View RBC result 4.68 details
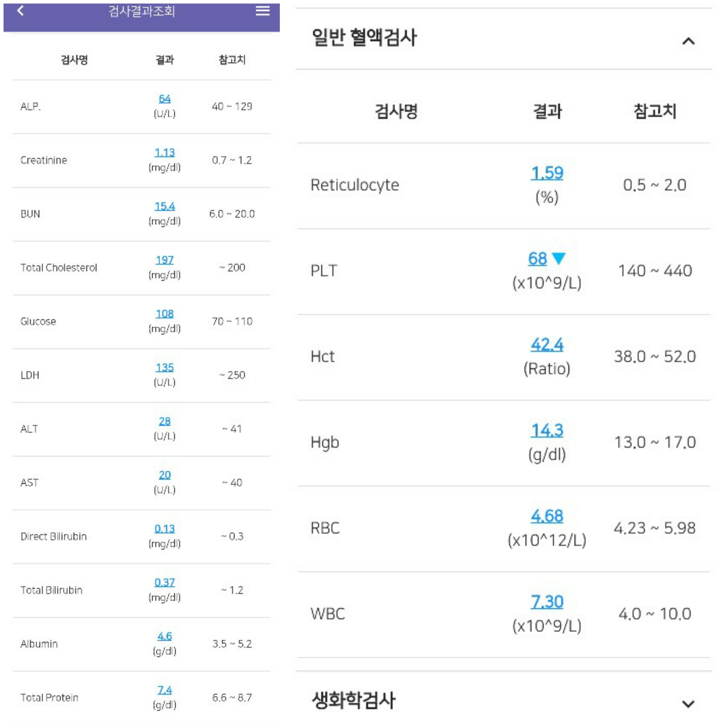 [x=547, y=516]
